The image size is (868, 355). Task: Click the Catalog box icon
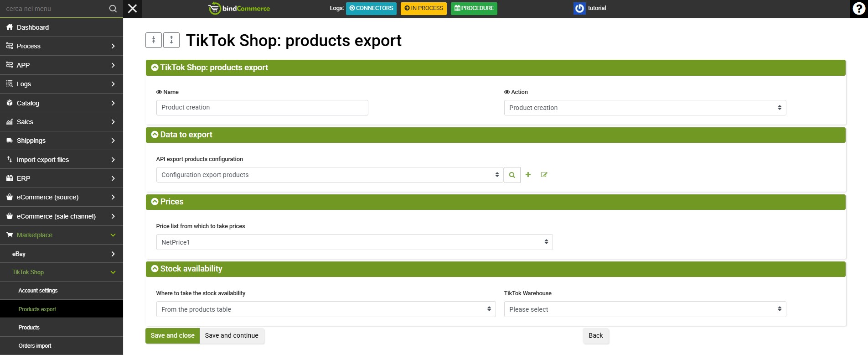click(10, 103)
